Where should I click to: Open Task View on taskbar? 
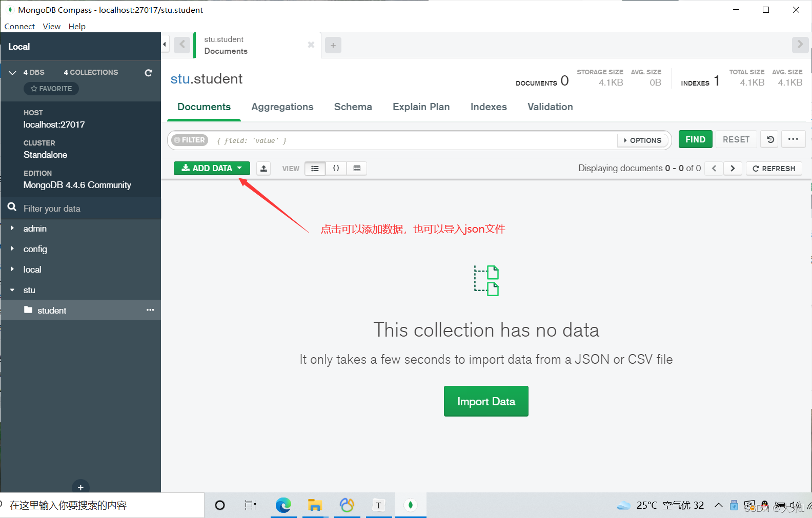click(251, 505)
